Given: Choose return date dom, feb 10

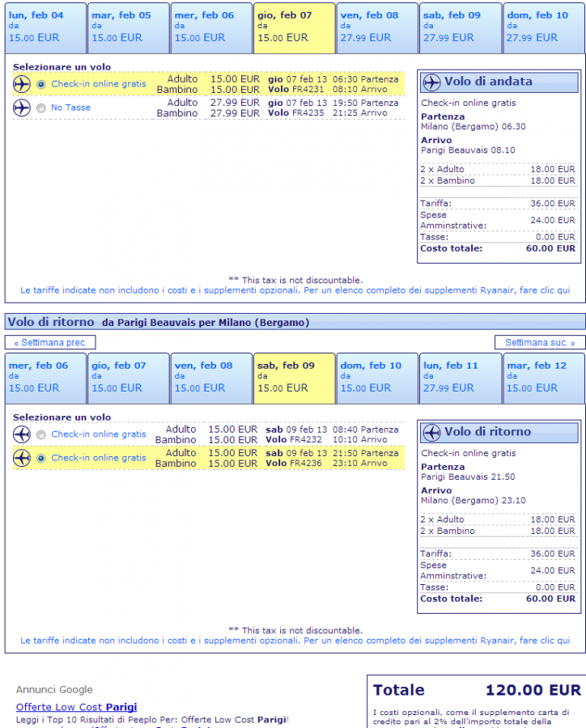Looking at the screenshot, I should click(377, 377).
